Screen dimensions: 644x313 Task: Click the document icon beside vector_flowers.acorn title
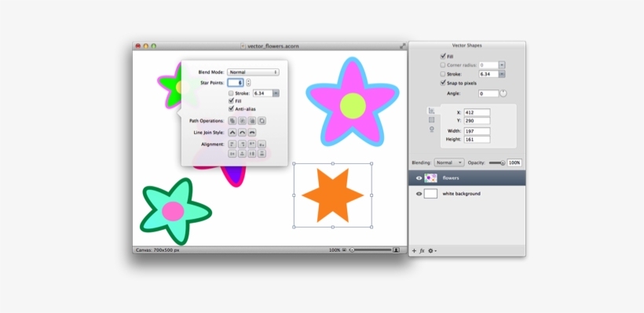(243, 46)
